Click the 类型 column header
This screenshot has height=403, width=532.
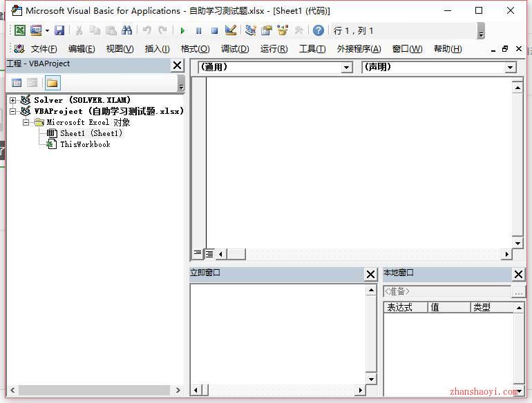(492, 307)
